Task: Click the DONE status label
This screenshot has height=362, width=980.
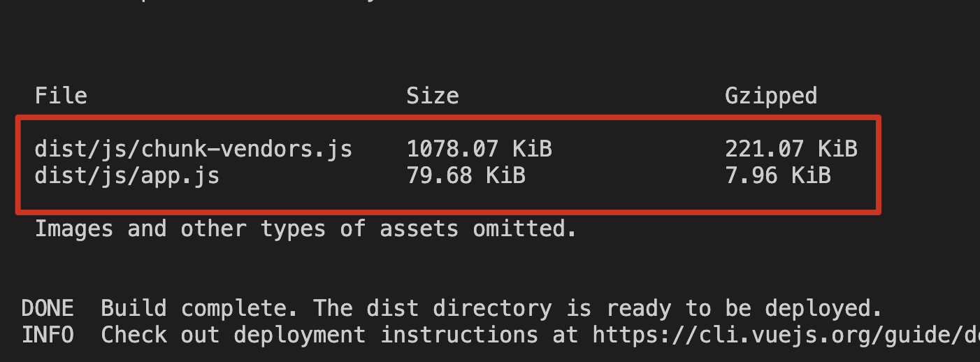Action: click(x=48, y=308)
